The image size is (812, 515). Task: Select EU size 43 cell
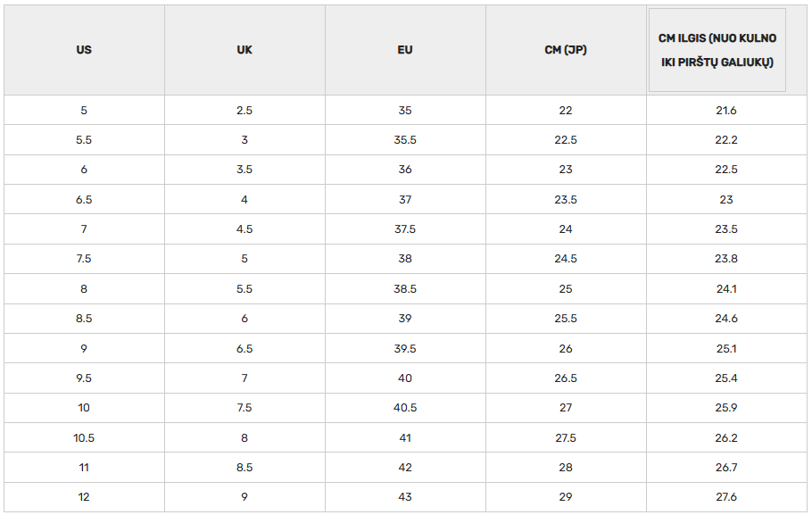pos(405,497)
